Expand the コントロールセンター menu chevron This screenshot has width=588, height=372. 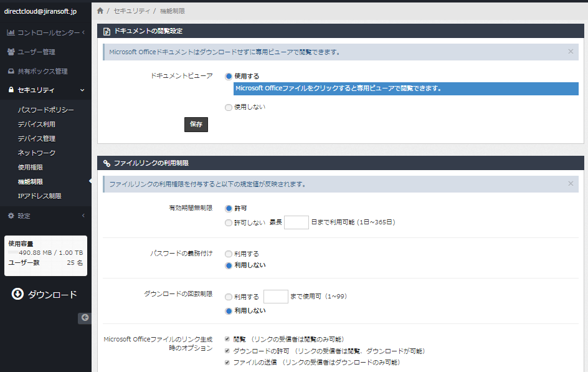(x=83, y=32)
